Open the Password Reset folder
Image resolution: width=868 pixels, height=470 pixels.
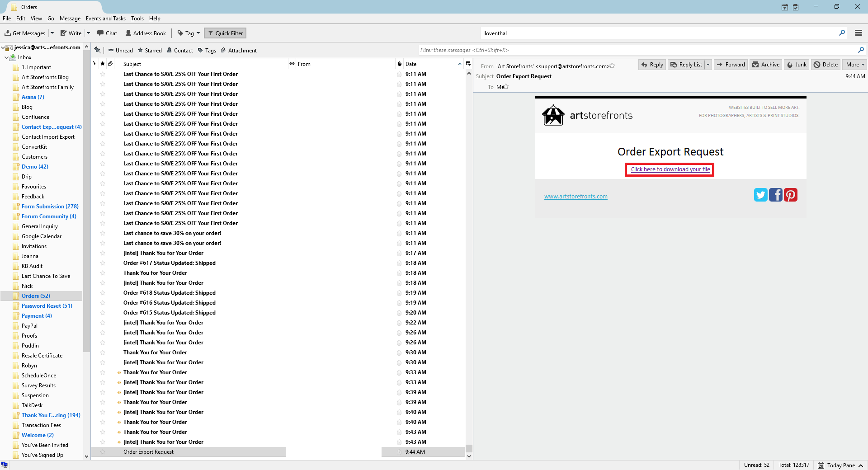47,306
